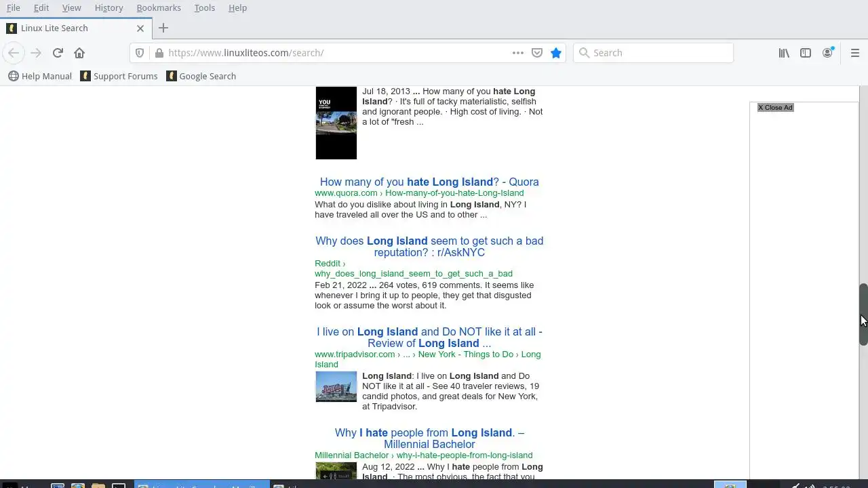This screenshot has height=488, width=868.
Task: Open the Firefox home page
Action: 79,53
